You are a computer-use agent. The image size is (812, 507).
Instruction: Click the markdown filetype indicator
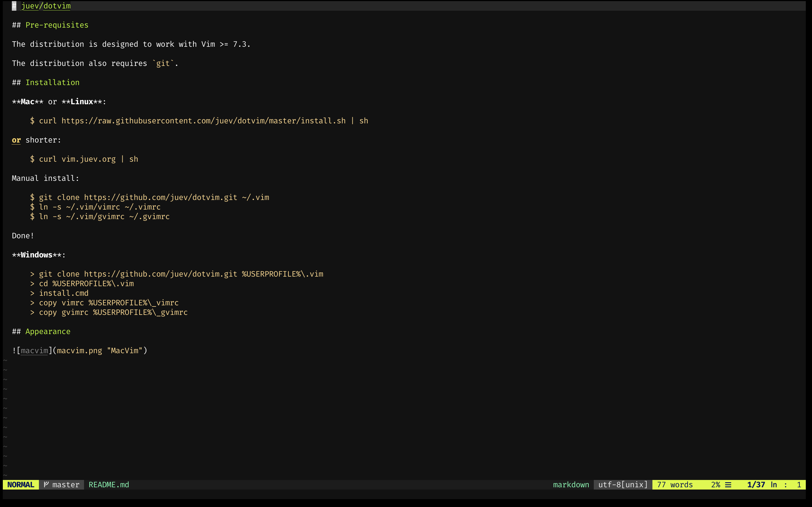click(571, 484)
